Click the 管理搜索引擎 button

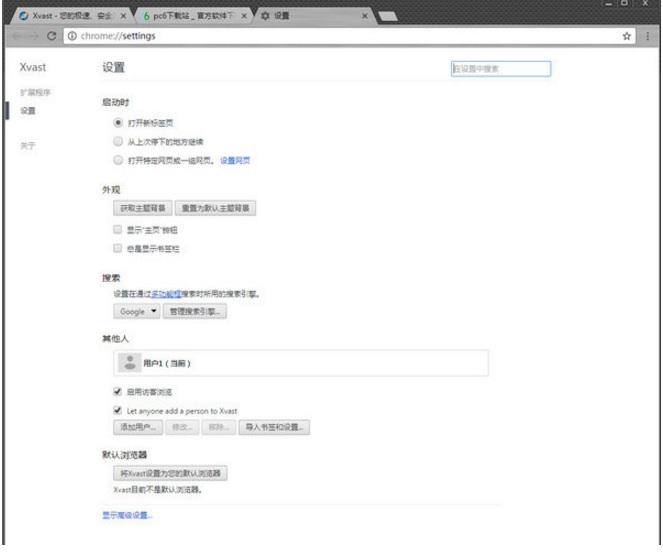[195, 312]
